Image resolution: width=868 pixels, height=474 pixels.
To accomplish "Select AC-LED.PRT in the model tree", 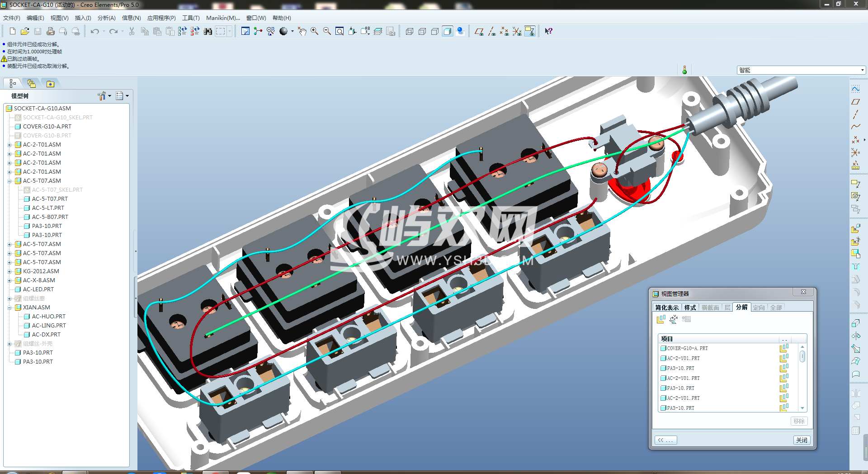I will coord(38,289).
